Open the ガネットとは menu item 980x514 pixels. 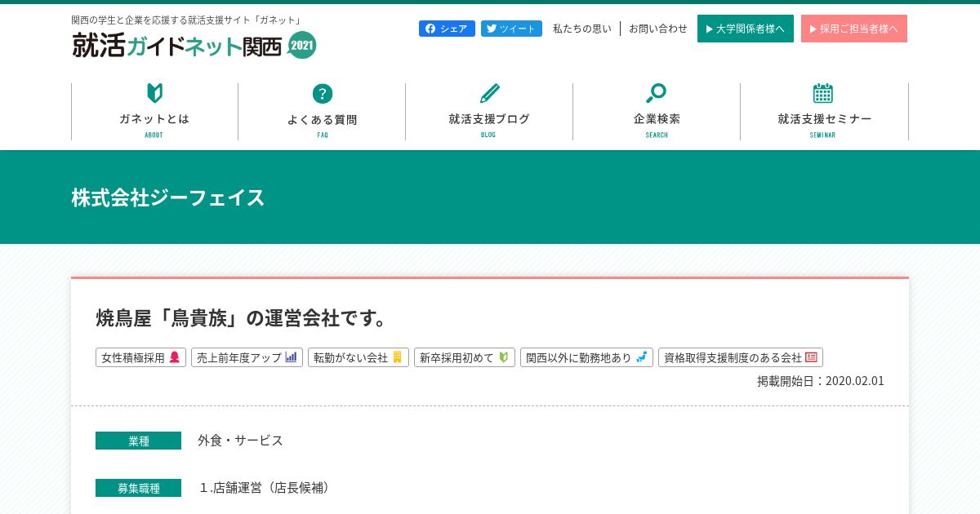[154, 112]
